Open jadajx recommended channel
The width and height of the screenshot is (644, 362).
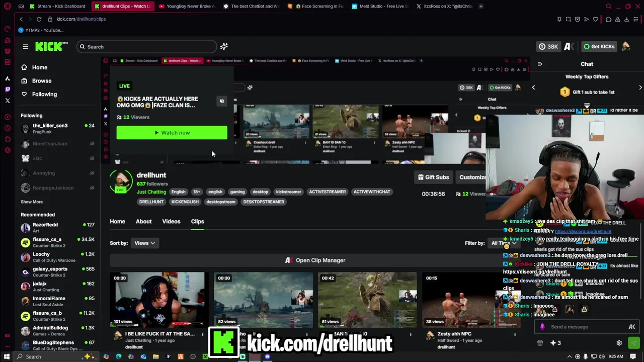pyautogui.click(x=58, y=287)
